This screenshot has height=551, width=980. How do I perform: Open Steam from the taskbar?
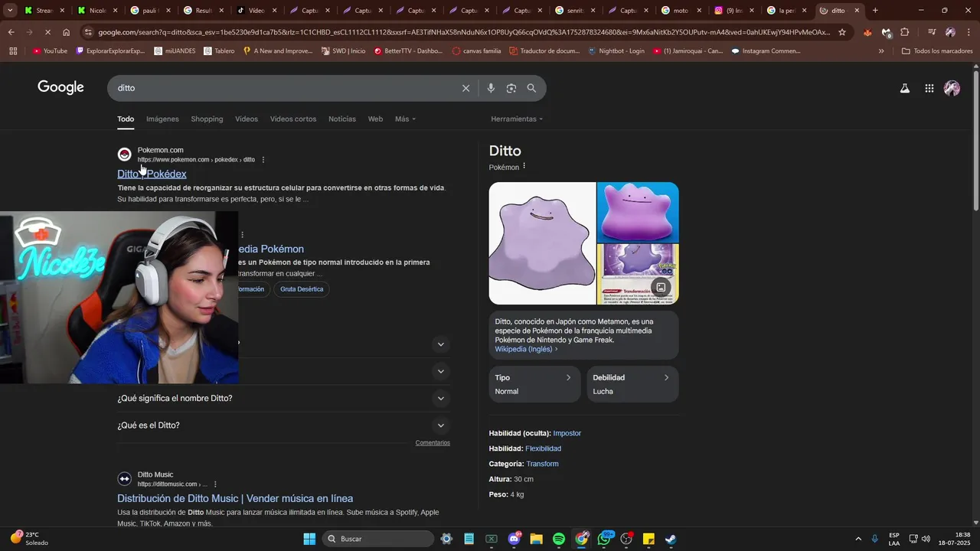pos(671,539)
